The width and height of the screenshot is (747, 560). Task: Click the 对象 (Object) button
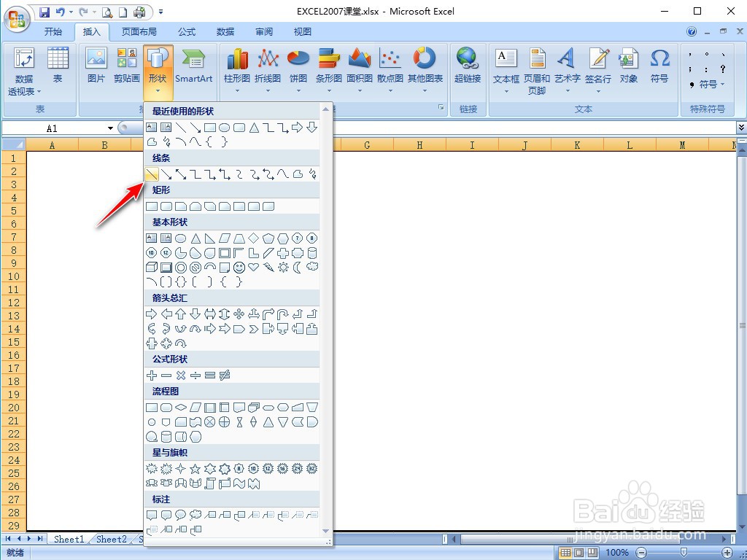[x=628, y=66]
